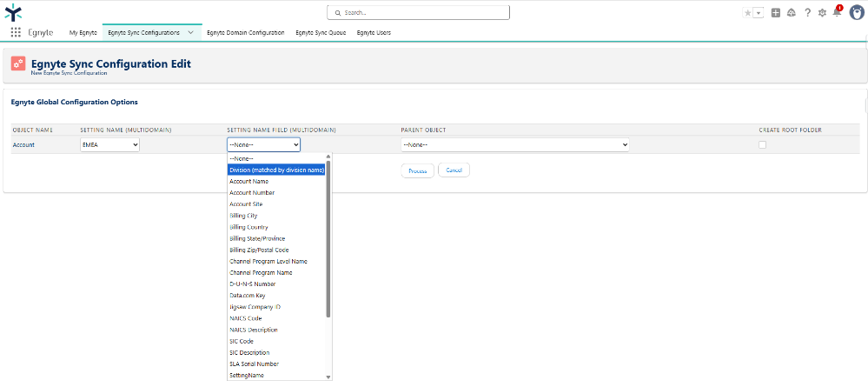868x387 pixels.
Task: Click into the global Search box
Action: [x=418, y=12]
